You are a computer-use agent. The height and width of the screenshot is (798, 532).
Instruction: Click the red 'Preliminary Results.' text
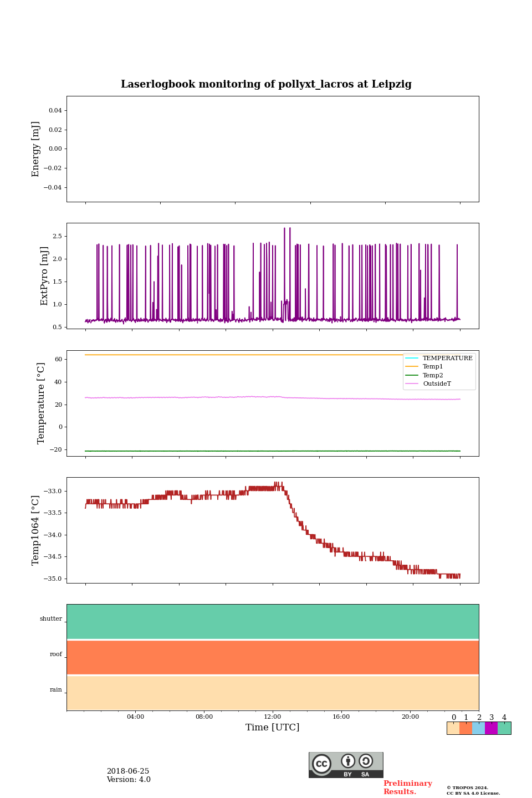click(x=408, y=787)
